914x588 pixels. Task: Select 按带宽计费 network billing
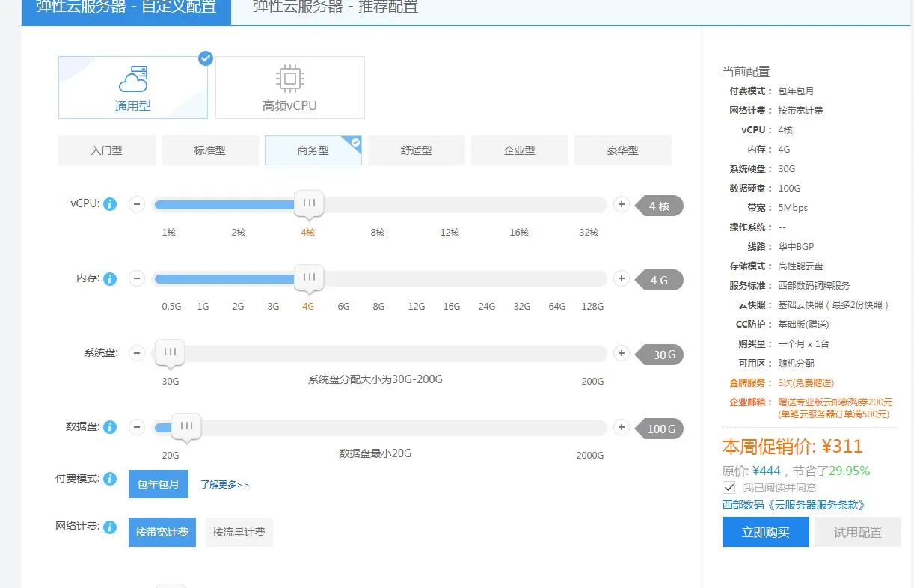[162, 532]
